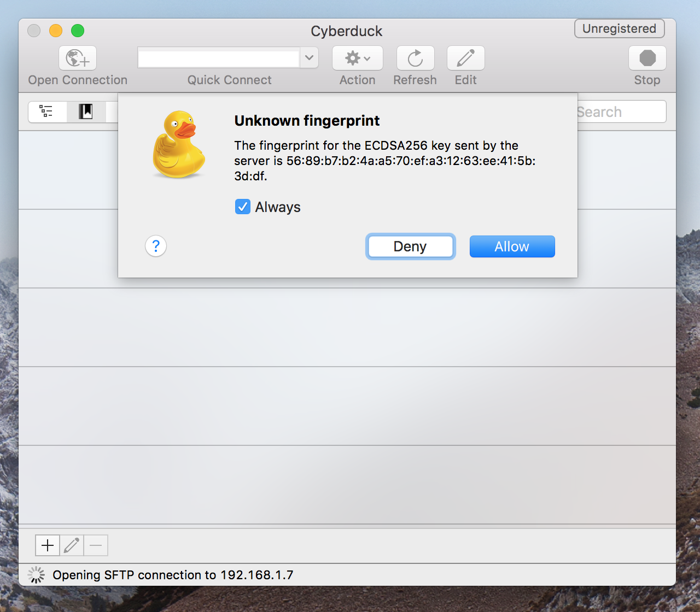
Task: Click the spinning progress indicator in status bar
Action: click(37, 575)
